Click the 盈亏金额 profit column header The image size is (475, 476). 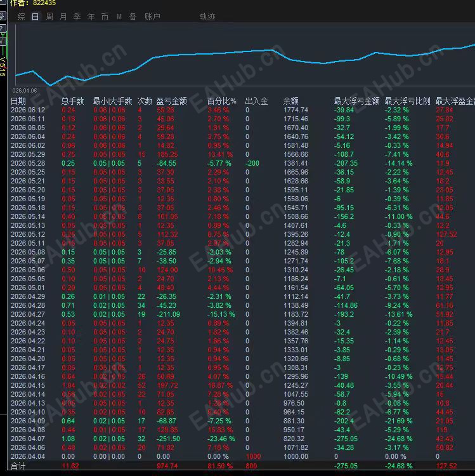pos(171,101)
